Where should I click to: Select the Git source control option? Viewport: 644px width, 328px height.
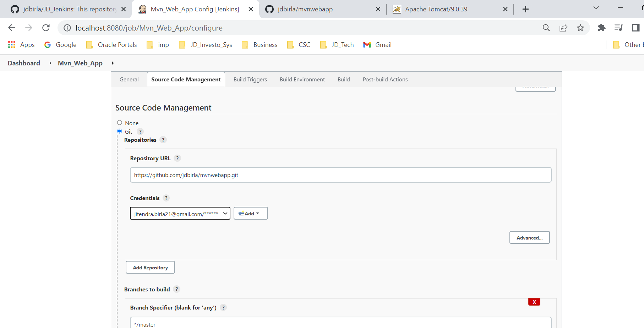120,131
